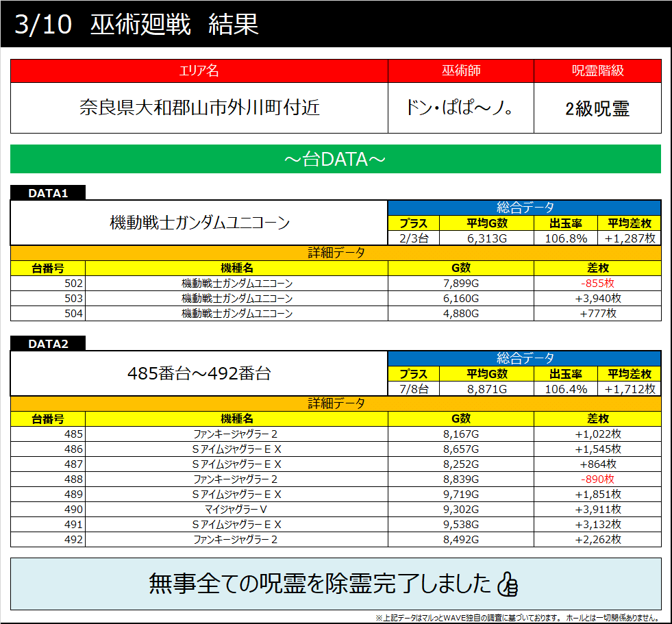Click the '機動戦士ガンダムユニコーン' DATA1 title cell
The image size is (672, 624).
199,223
